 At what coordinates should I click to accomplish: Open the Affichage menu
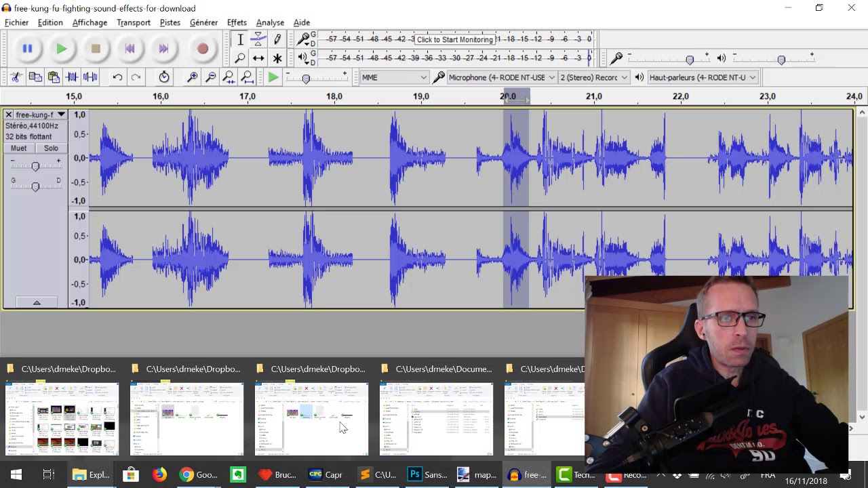click(x=90, y=22)
